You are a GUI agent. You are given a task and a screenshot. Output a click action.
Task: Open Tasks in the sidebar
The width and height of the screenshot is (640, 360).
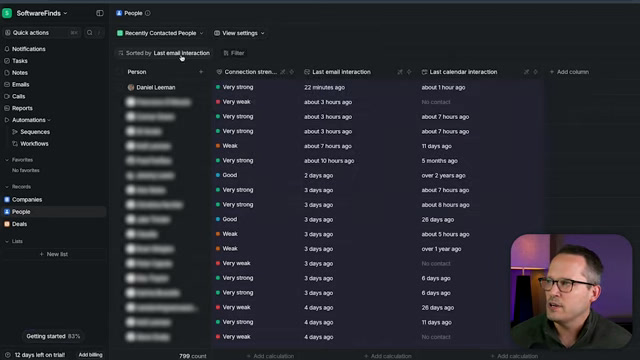(20, 61)
